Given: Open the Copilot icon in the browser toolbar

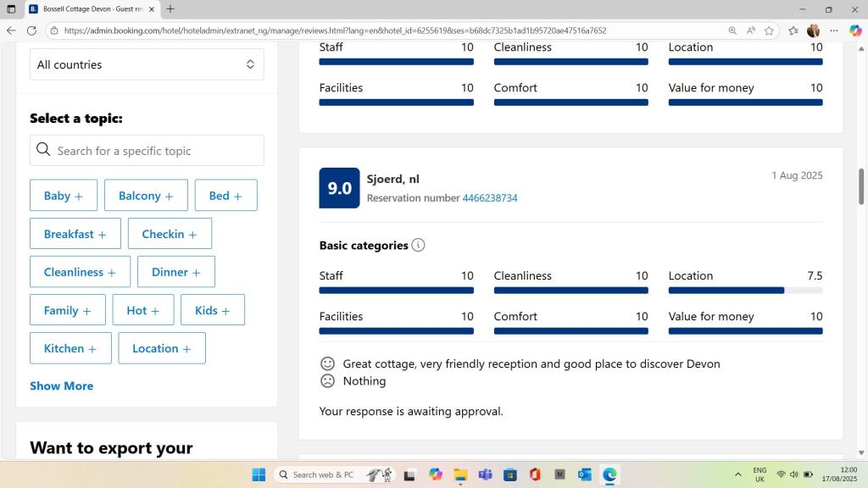Looking at the screenshot, I should coord(855,30).
